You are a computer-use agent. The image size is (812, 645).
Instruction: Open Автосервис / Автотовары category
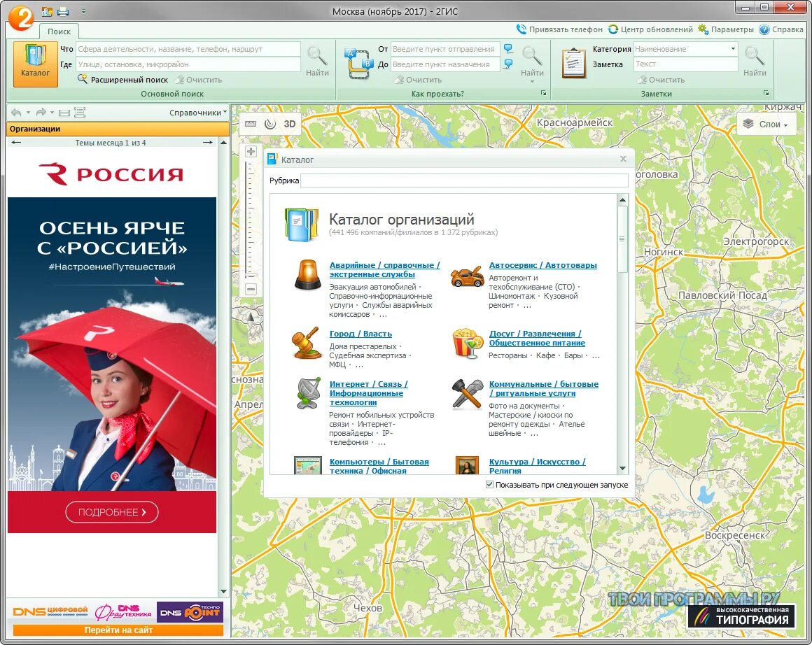pyautogui.click(x=542, y=265)
